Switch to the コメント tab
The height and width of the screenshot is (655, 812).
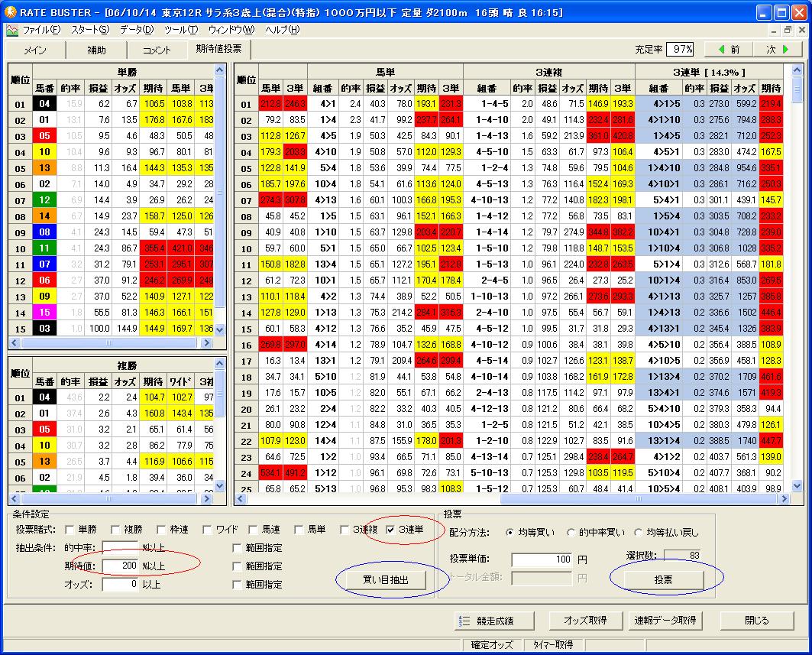coord(157,50)
